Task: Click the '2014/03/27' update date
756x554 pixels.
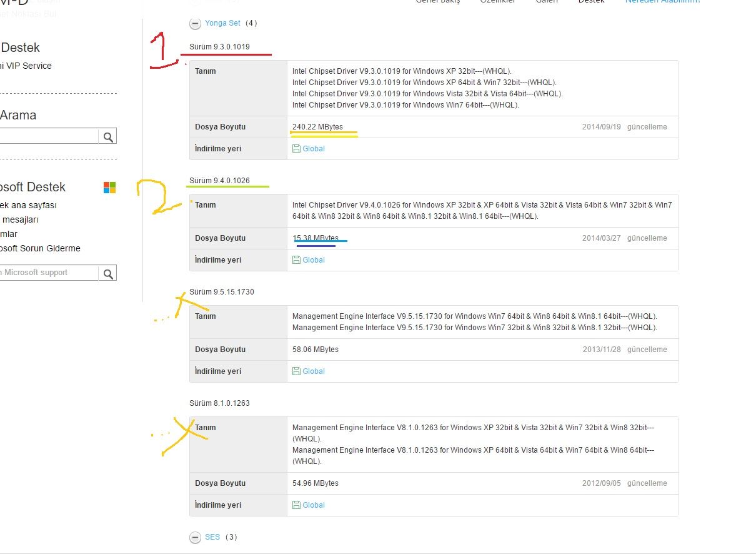Action: click(x=602, y=238)
